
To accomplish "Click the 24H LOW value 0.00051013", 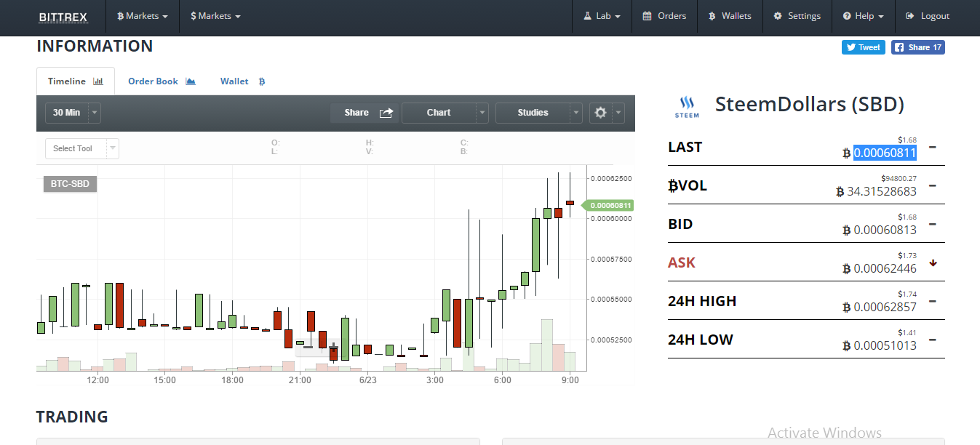I will [885, 345].
